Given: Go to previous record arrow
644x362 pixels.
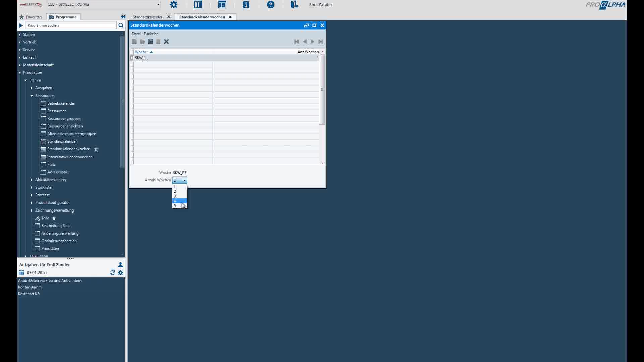Looking at the screenshot, I should (305, 42).
